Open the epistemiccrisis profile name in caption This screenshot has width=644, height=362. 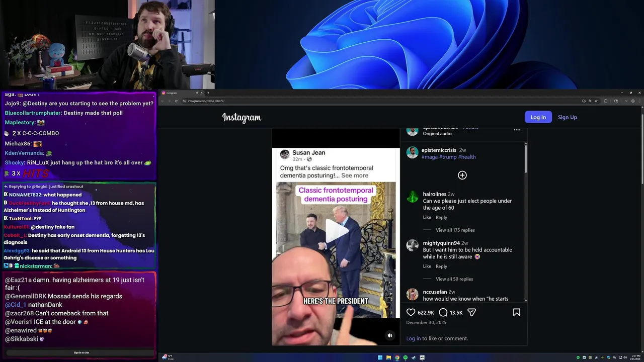[439, 150]
